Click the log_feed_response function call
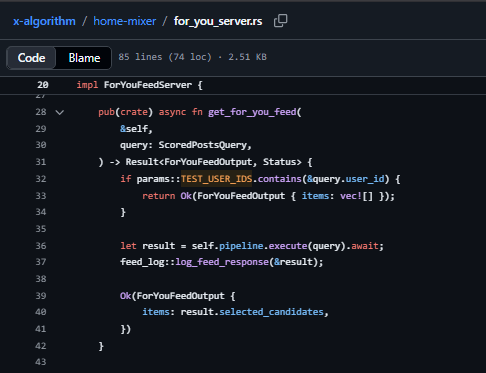The width and height of the screenshot is (486, 373). tap(222, 262)
